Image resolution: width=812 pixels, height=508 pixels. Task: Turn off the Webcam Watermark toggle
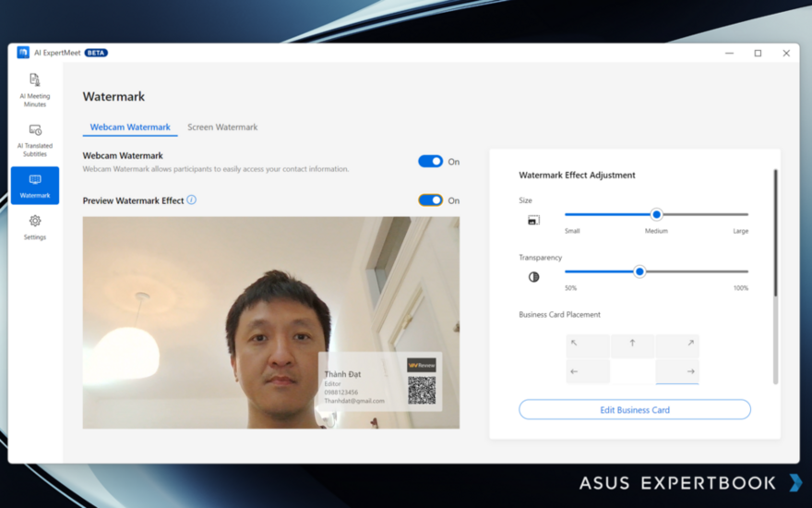430,162
